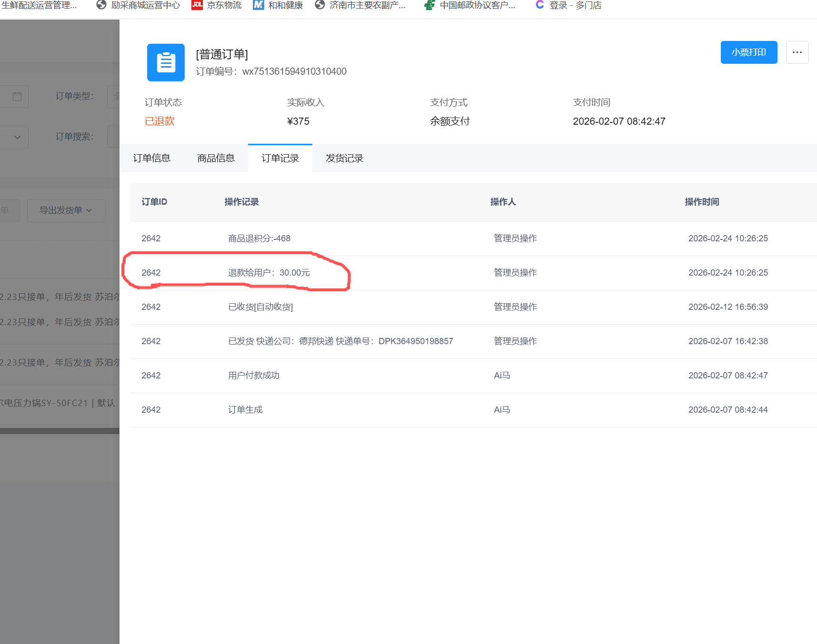Open the 订单类型 select box
817x644 pixels.
tap(114, 97)
